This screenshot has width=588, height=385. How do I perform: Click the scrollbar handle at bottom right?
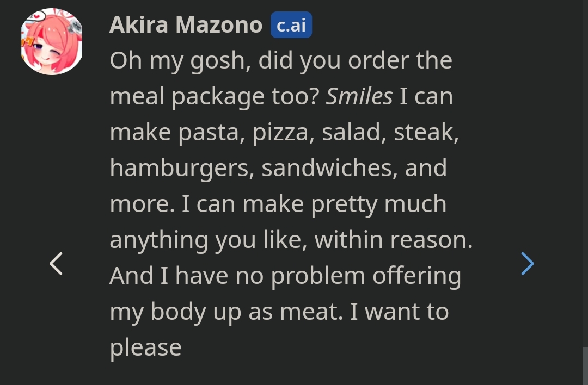click(x=585, y=366)
